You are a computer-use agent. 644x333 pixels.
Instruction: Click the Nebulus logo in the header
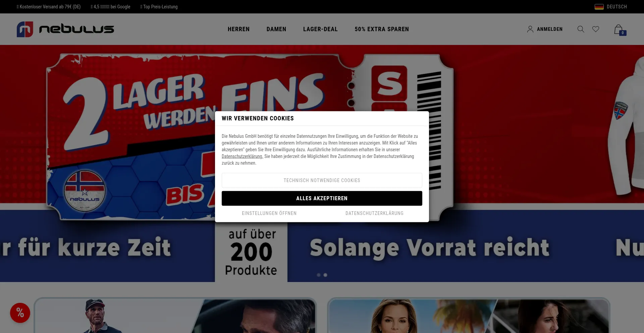click(x=65, y=29)
